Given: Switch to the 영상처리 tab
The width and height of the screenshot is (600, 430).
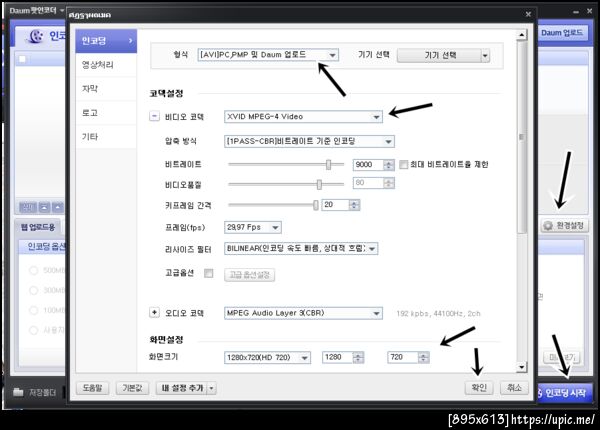Looking at the screenshot, I should coord(106,65).
